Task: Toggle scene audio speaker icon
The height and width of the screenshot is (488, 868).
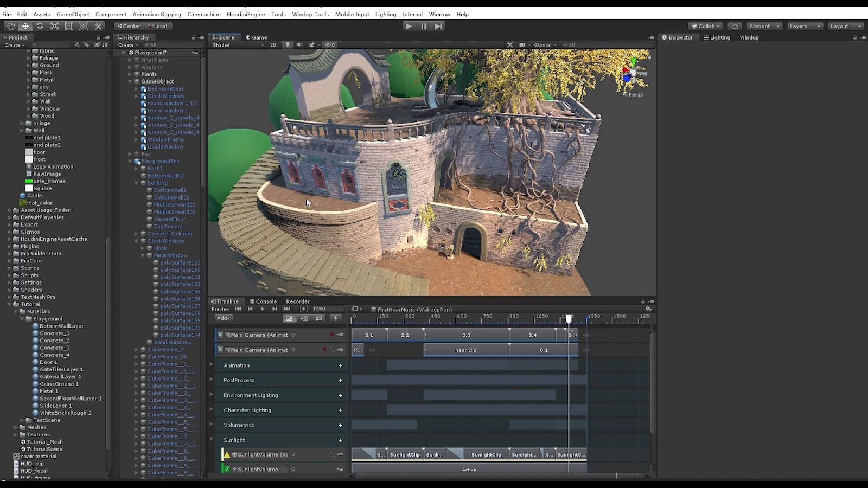Action: point(299,45)
